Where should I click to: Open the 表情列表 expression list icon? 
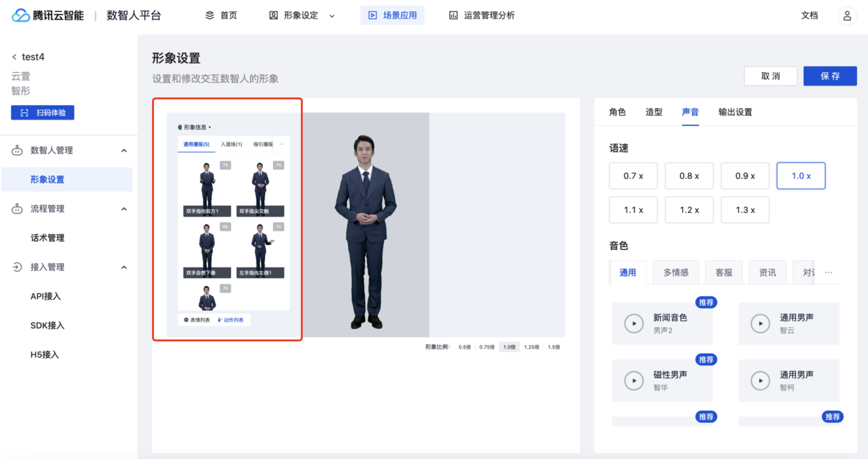point(186,320)
